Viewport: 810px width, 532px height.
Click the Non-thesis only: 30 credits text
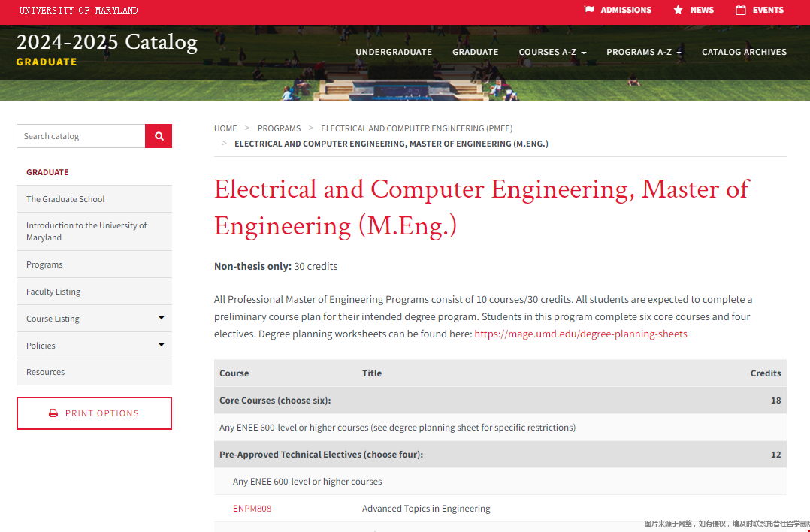[x=276, y=266]
